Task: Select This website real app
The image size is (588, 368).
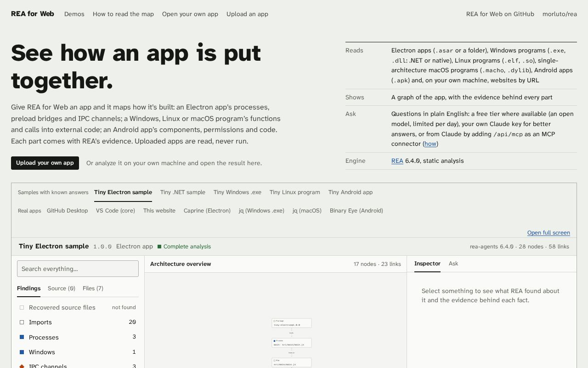Action: [159, 211]
